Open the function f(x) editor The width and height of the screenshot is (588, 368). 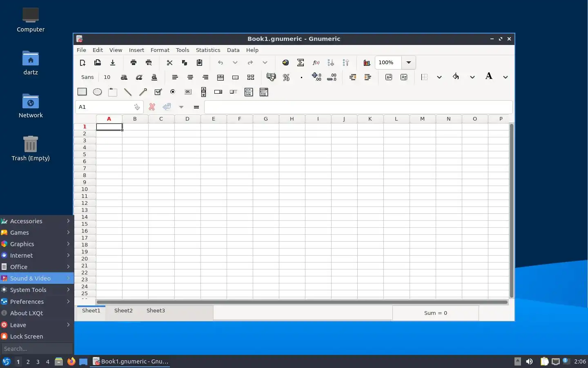click(x=316, y=63)
